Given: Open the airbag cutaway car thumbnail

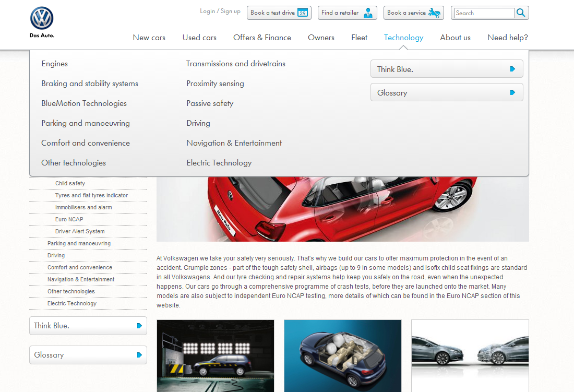Looking at the screenshot, I should point(343,356).
